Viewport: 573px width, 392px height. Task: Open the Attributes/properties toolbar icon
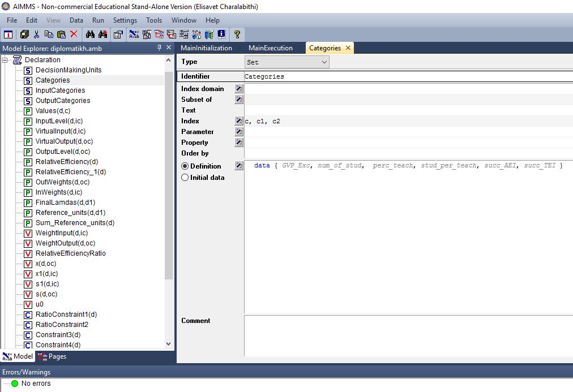coord(118,35)
